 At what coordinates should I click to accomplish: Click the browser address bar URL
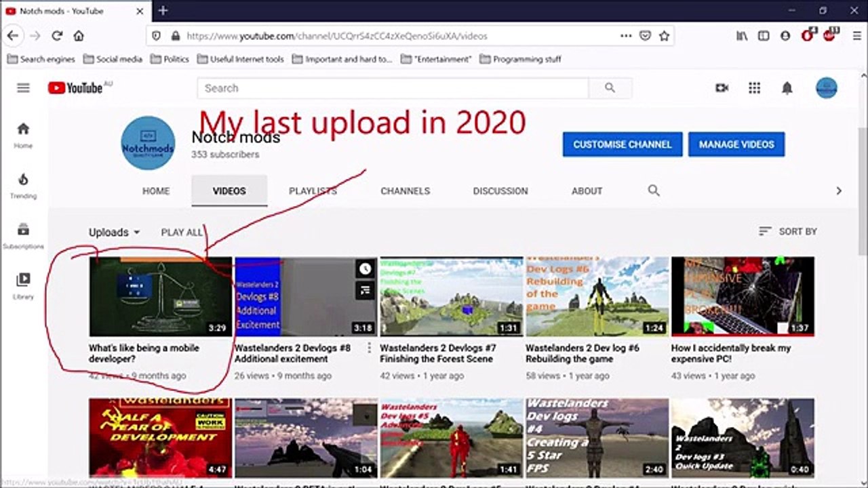pyautogui.click(x=337, y=36)
